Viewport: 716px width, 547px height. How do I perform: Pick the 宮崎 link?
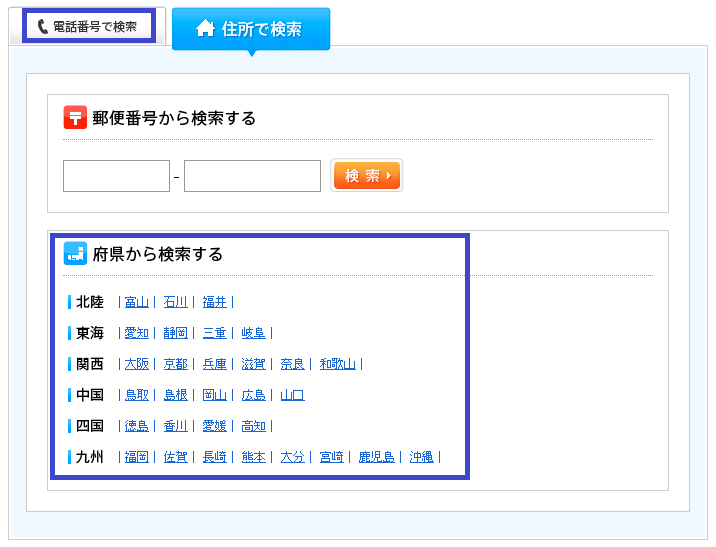click(332, 457)
